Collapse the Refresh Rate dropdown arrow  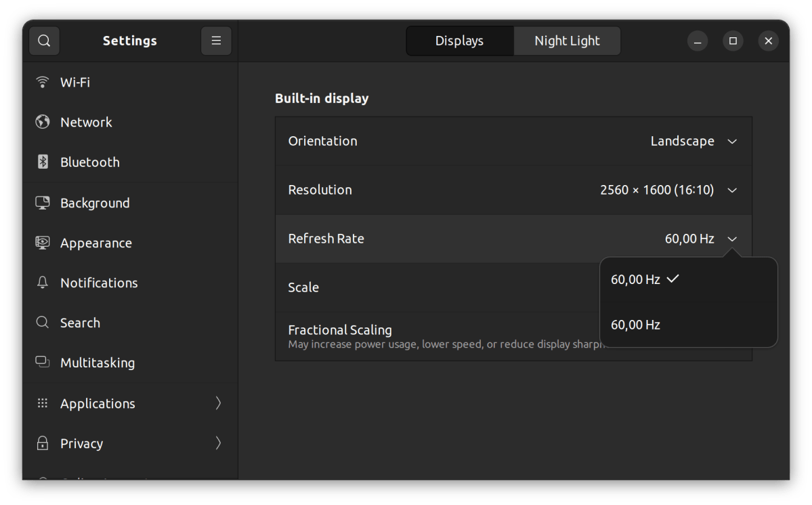[731, 239]
